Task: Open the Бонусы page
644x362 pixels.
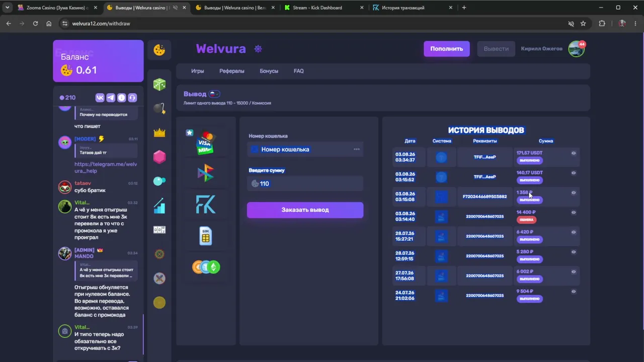Action: [x=269, y=71]
